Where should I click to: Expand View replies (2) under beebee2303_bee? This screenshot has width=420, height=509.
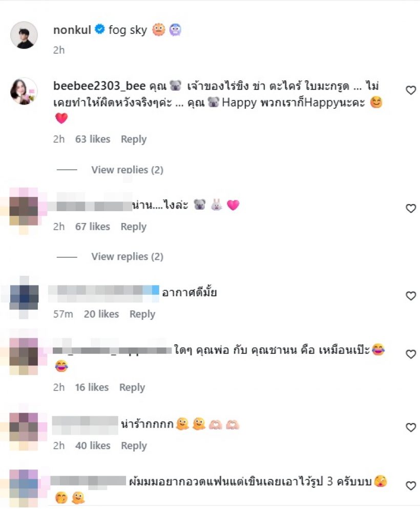point(127,170)
